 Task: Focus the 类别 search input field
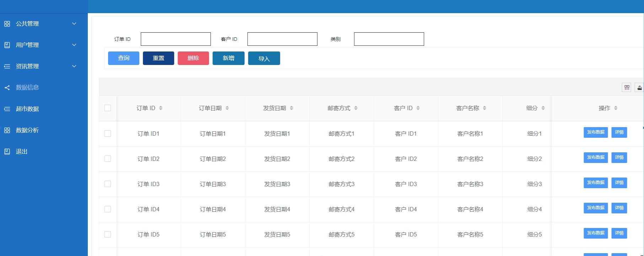point(389,39)
